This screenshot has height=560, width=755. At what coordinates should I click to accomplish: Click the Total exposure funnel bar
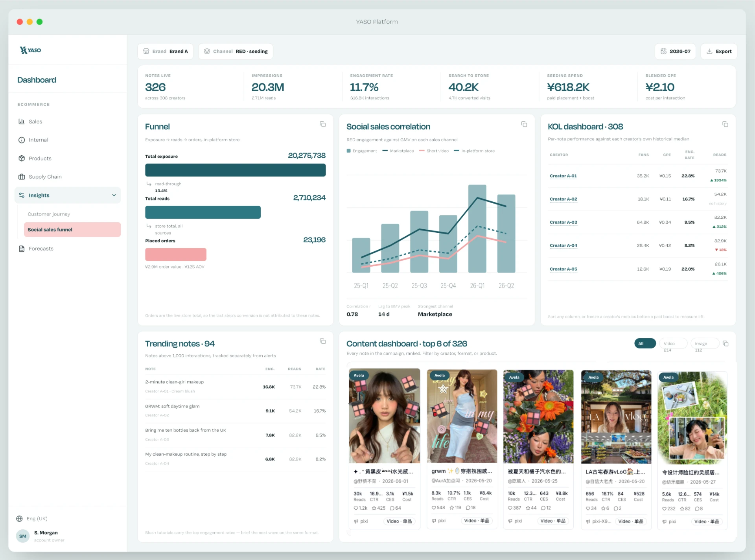pos(236,170)
